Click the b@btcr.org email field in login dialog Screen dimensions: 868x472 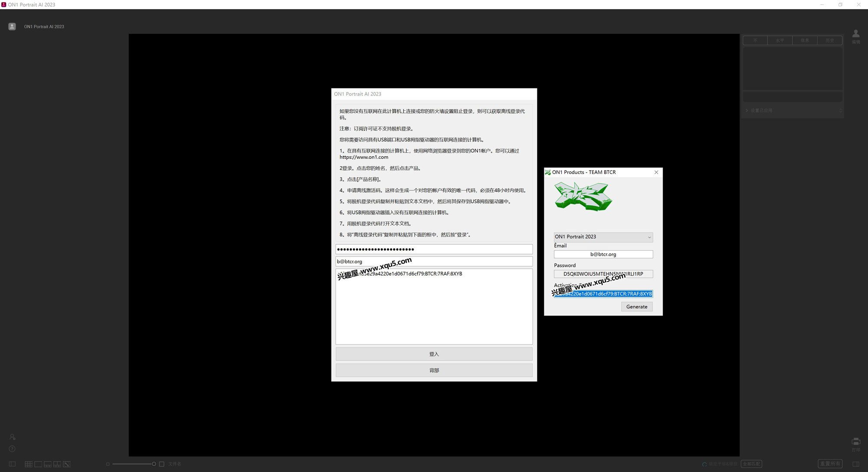pos(434,262)
